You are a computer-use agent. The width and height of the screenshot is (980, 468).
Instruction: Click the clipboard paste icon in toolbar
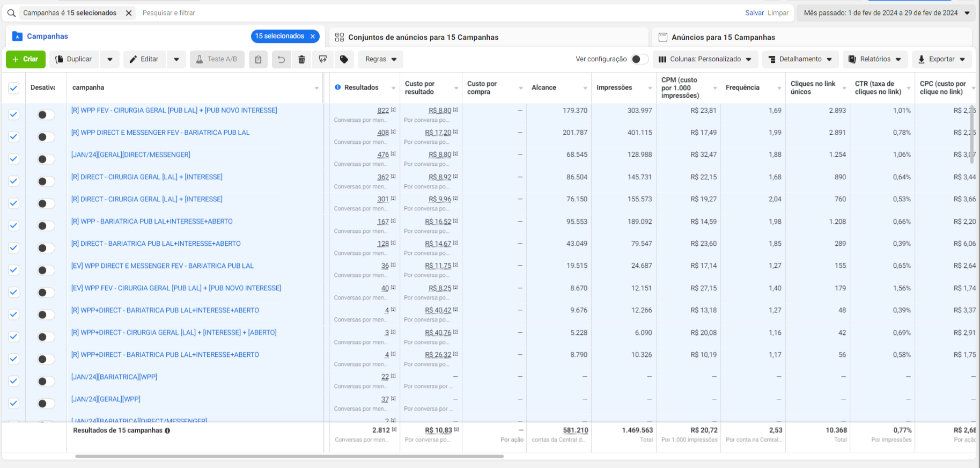coord(258,59)
